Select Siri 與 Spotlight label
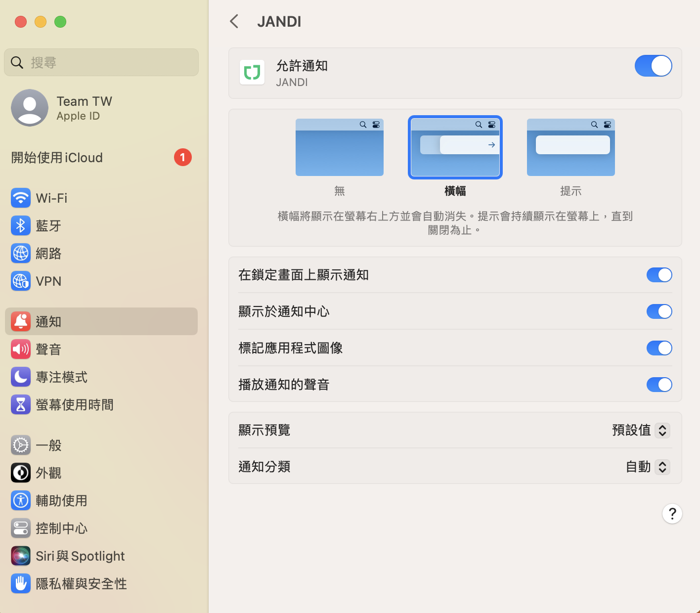The height and width of the screenshot is (613, 700). point(80,556)
